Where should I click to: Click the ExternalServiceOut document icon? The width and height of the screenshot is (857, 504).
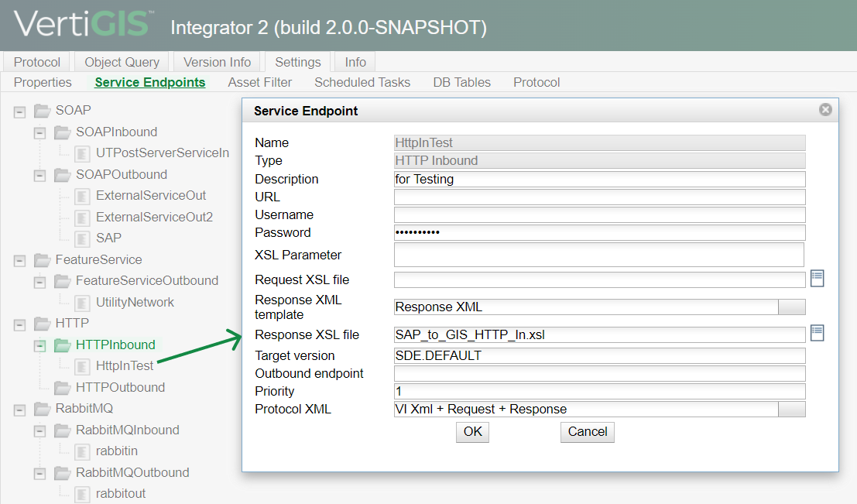[82, 196]
